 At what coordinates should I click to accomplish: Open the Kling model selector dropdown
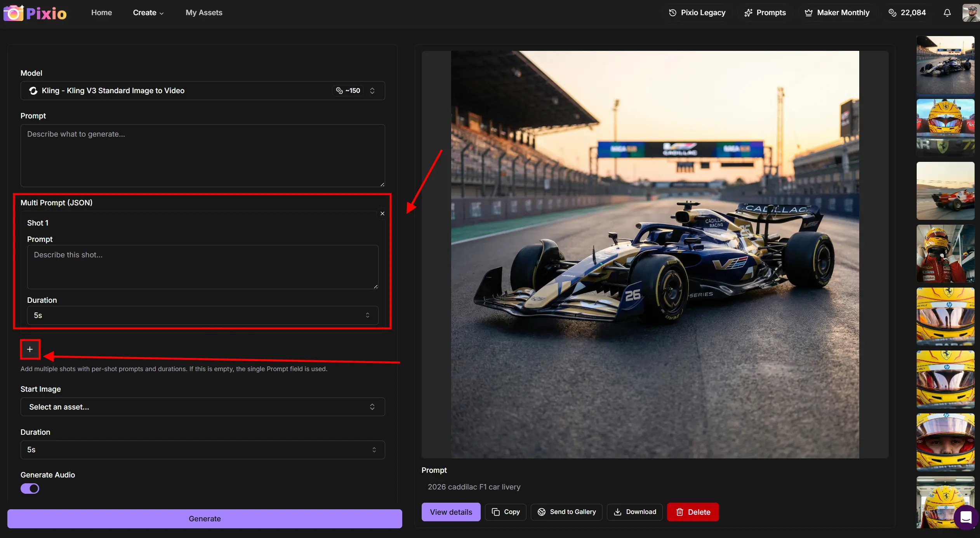click(202, 90)
